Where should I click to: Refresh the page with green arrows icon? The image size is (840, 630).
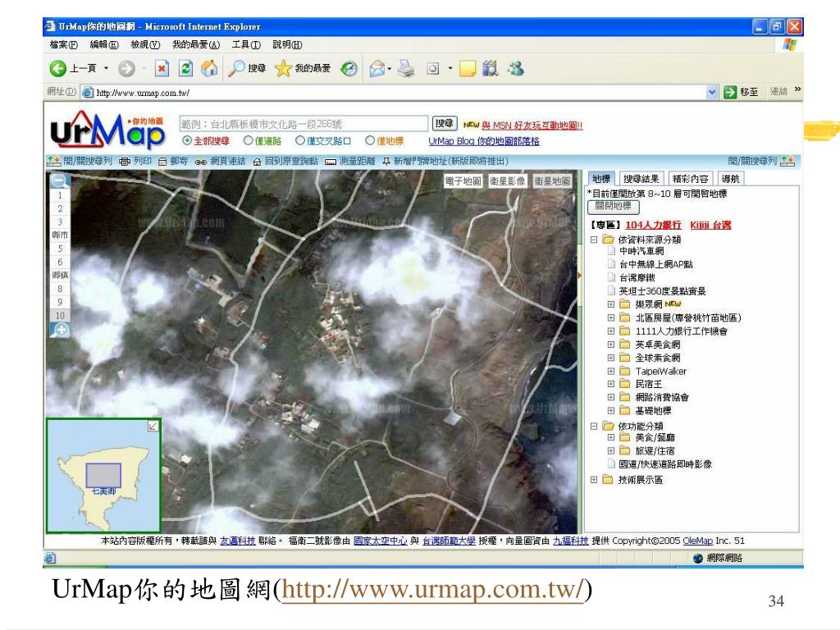pyautogui.click(x=185, y=69)
